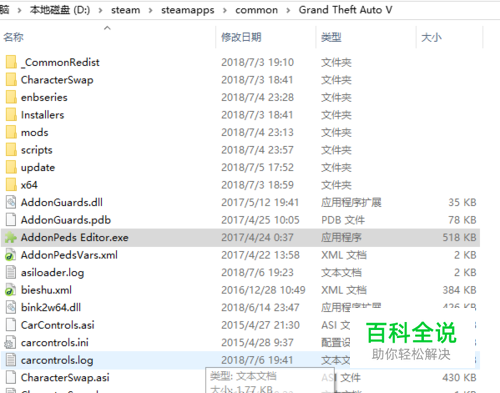The width and height of the screenshot is (500, 393).
Task: Select the x64 folder name
Action: point(29,185)
